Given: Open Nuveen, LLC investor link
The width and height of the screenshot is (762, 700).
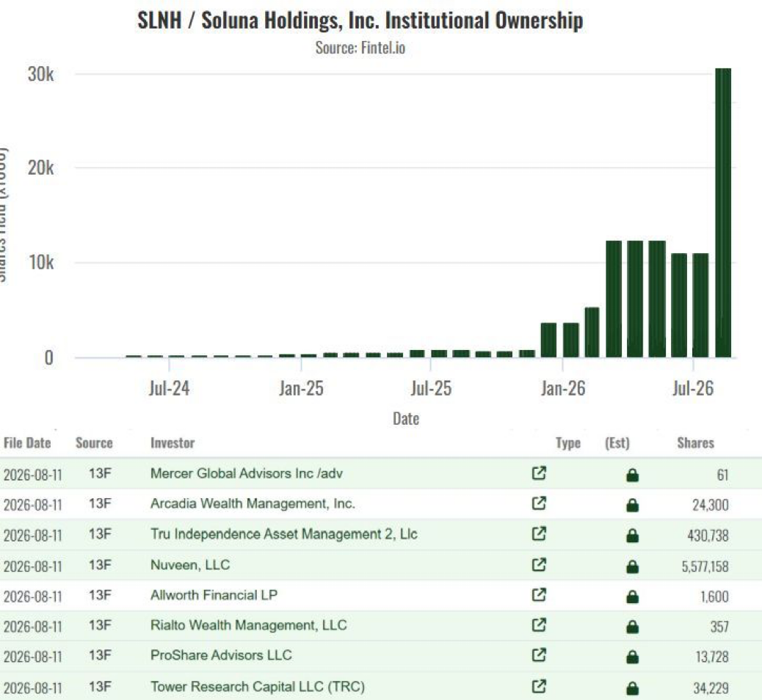Looking at the screenshot, I should click(190, 564).
